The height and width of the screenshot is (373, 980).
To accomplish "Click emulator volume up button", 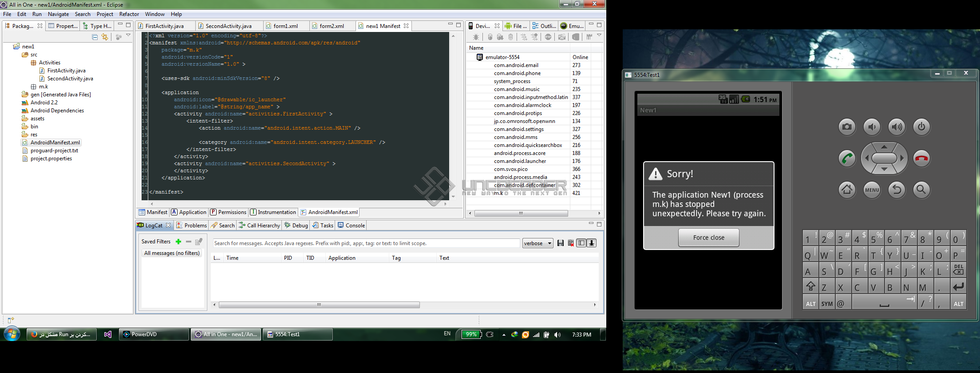I will click(x=897, y=127).
